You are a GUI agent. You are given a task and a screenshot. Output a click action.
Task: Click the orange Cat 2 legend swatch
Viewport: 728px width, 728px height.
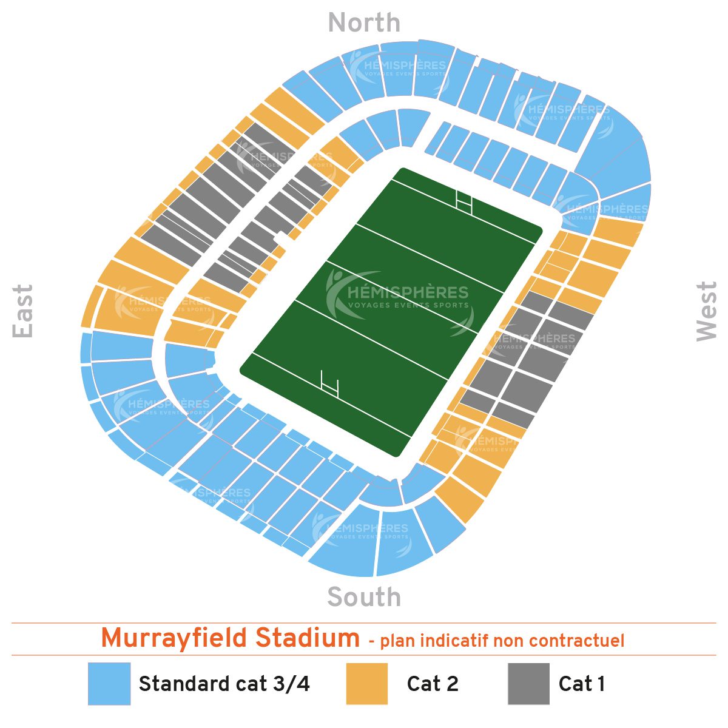[367, 684]
